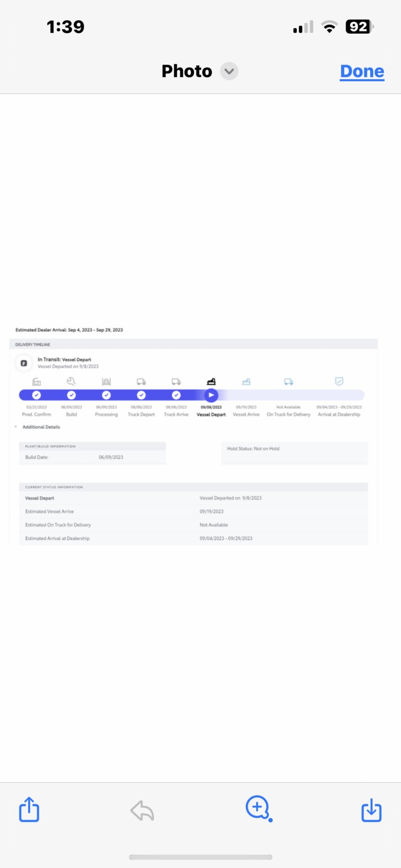
Task: Click the delivery timeline progress bar
Action: point(192,395)
